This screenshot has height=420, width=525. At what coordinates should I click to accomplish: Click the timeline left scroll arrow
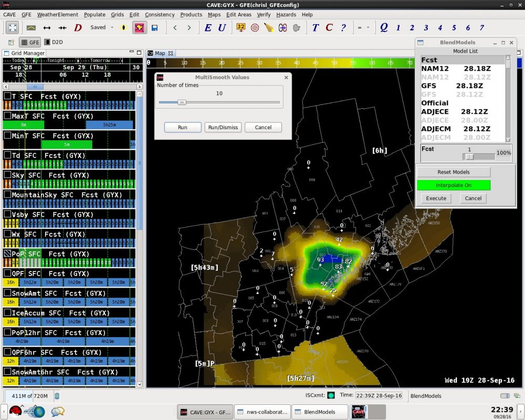(x=6, y=87)
